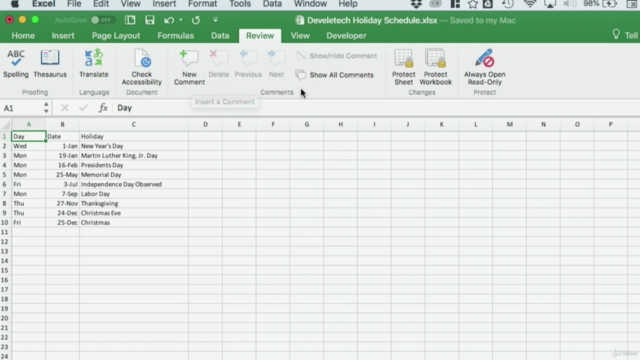Select the 16-Feb date cell
Viewport: 640px width, 360px height.
tap(62, 165)
